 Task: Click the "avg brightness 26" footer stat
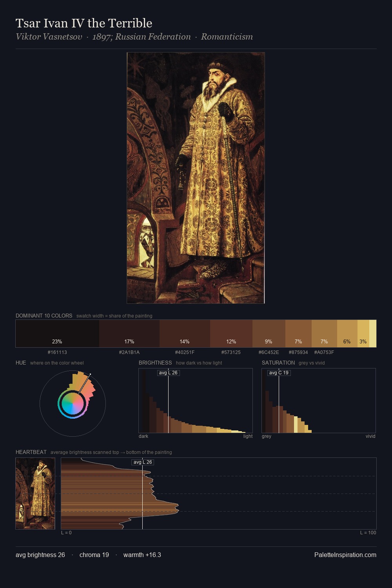tap(40, 555)
